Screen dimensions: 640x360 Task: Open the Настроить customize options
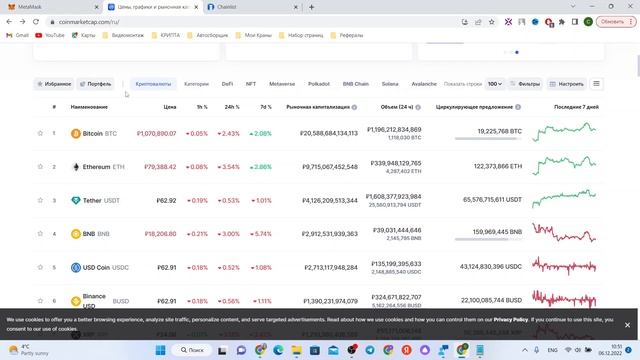point(567,84)
